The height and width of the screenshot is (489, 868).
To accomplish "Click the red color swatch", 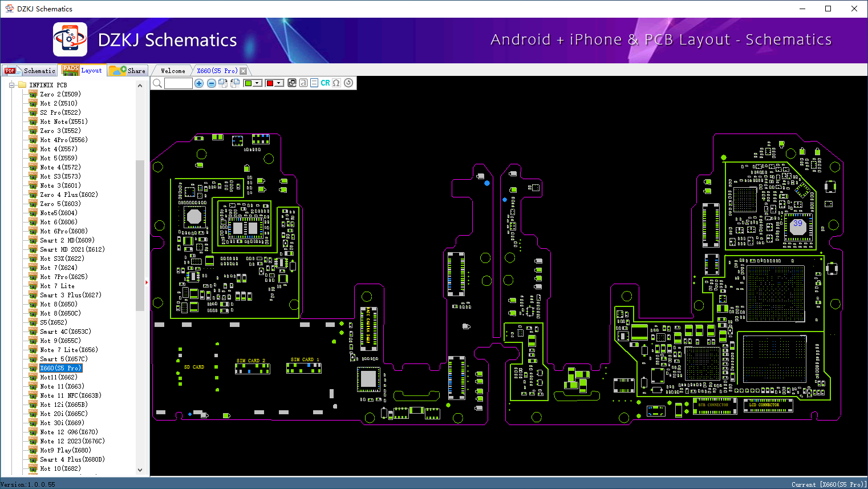I will coord(270,83).
